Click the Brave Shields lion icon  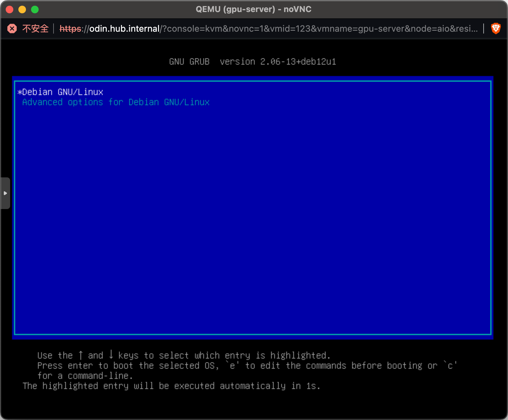(x=496, y=29)
